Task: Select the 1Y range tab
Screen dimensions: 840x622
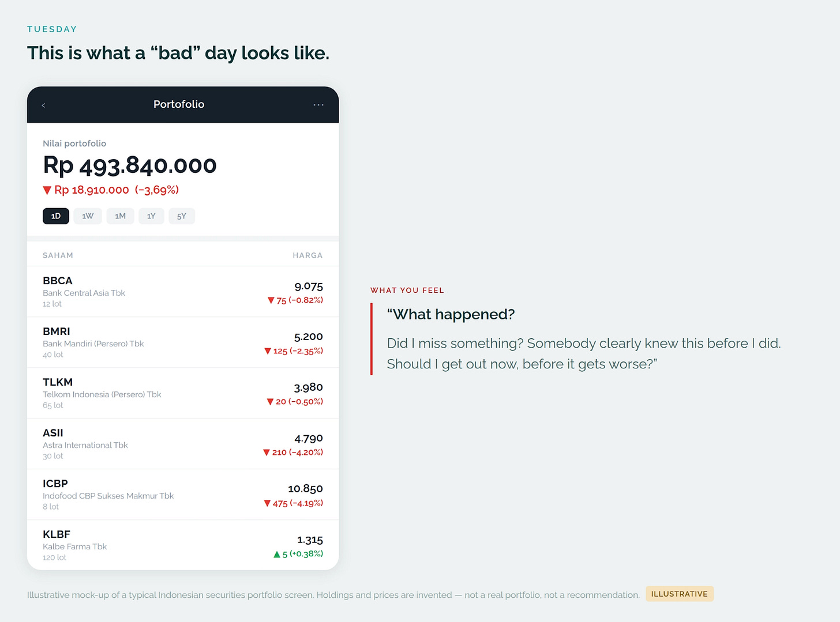Action: (x=151, y=216)
